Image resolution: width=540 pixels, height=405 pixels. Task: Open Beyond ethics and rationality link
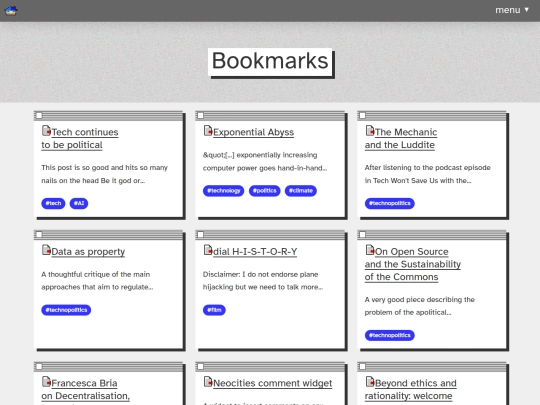coord(411,390)
